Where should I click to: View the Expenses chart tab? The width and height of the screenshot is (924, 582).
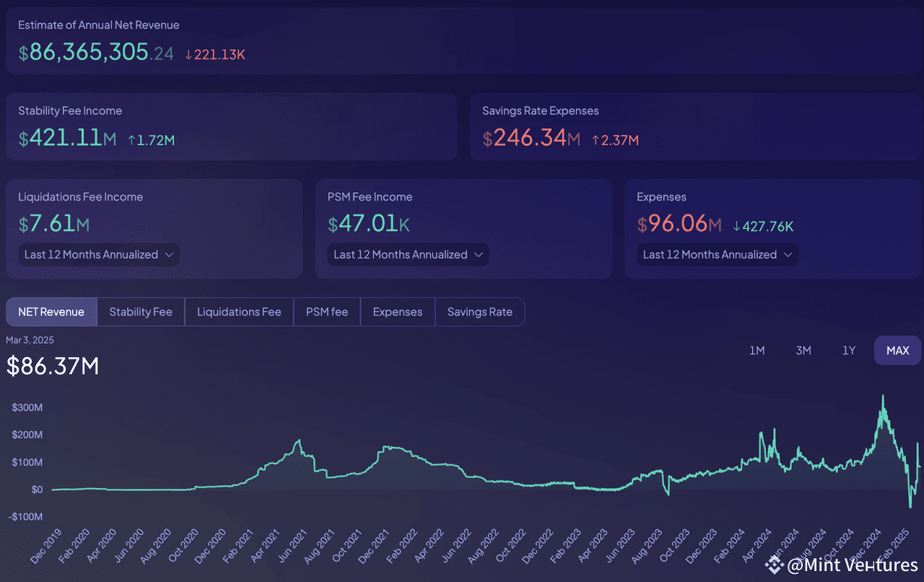[398, 312]
